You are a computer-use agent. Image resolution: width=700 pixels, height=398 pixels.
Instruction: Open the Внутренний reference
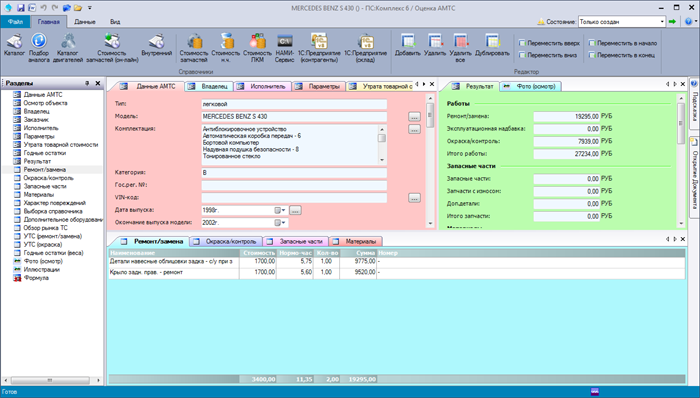click(156, 45)
